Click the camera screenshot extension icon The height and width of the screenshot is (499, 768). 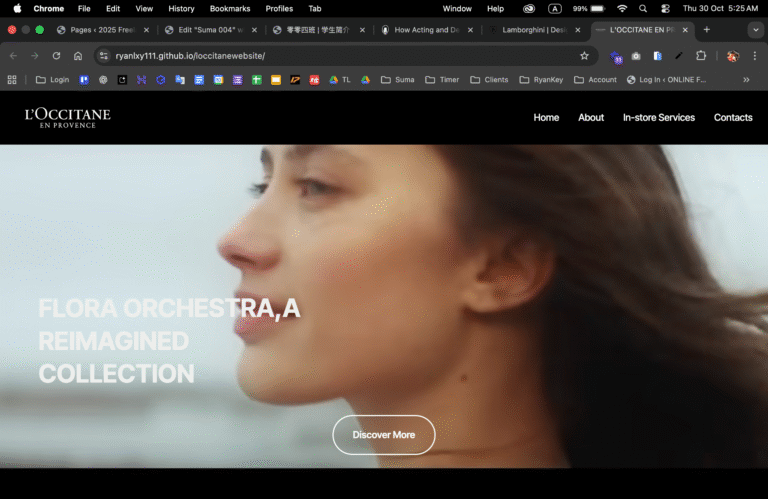(636, 56)
